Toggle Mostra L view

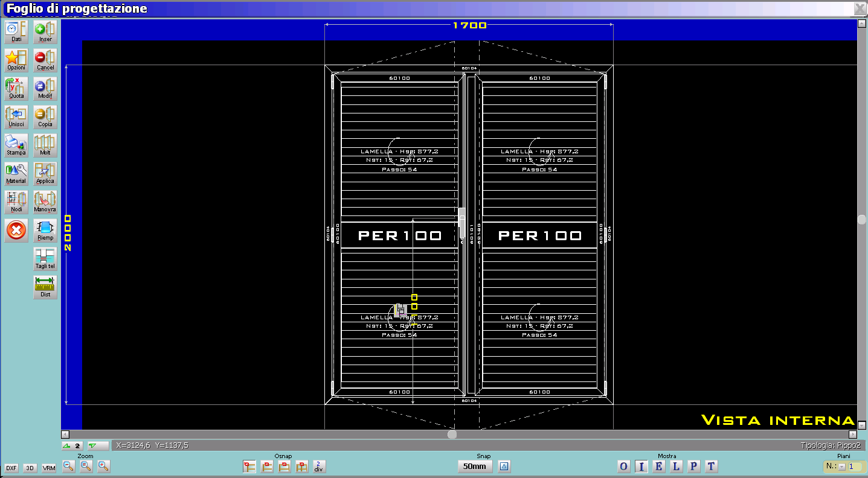[x=677, y=466]
